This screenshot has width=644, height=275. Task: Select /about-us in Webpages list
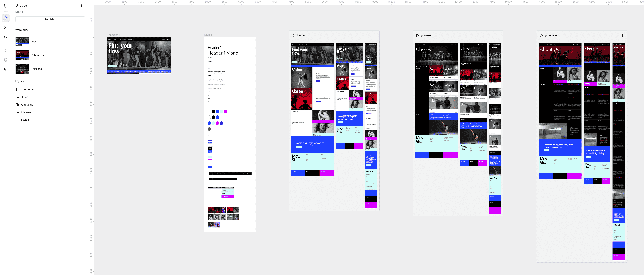[50, 55]
